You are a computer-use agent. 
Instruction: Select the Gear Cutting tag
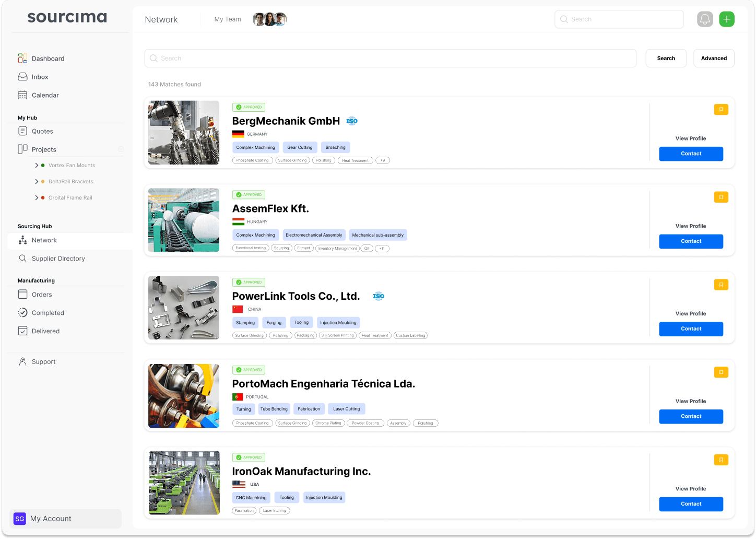[300, 148]
